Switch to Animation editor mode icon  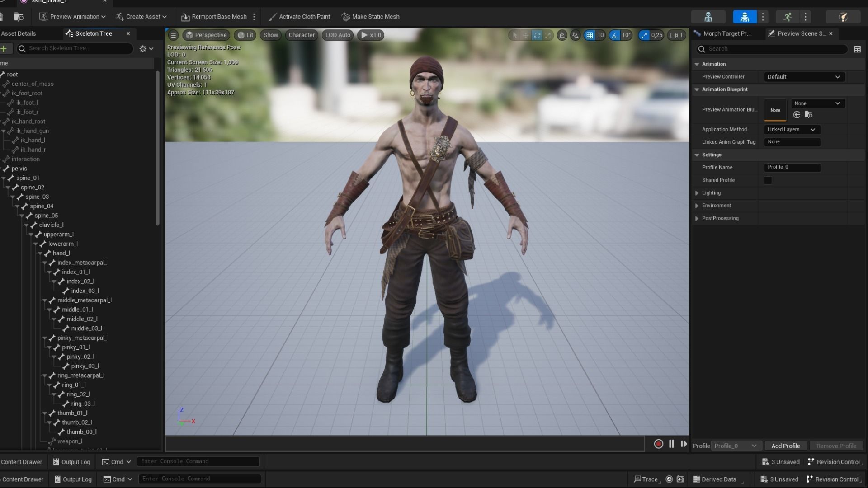point(788,17)
